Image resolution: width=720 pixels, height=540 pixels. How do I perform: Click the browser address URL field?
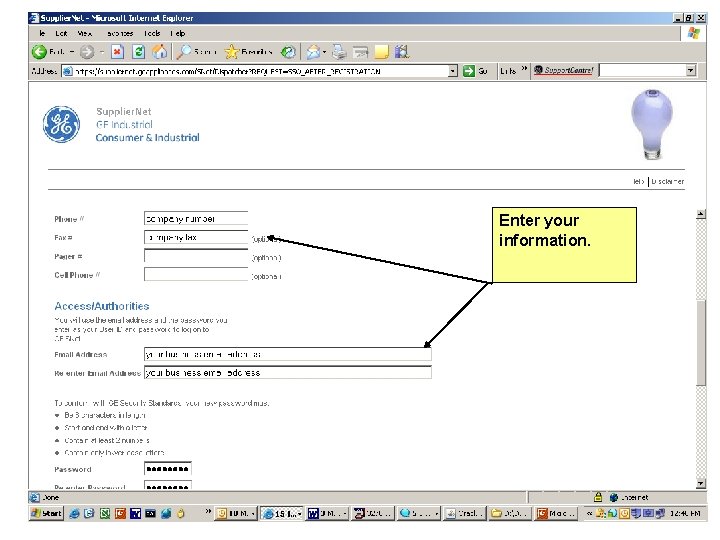[x=260, y=71]
